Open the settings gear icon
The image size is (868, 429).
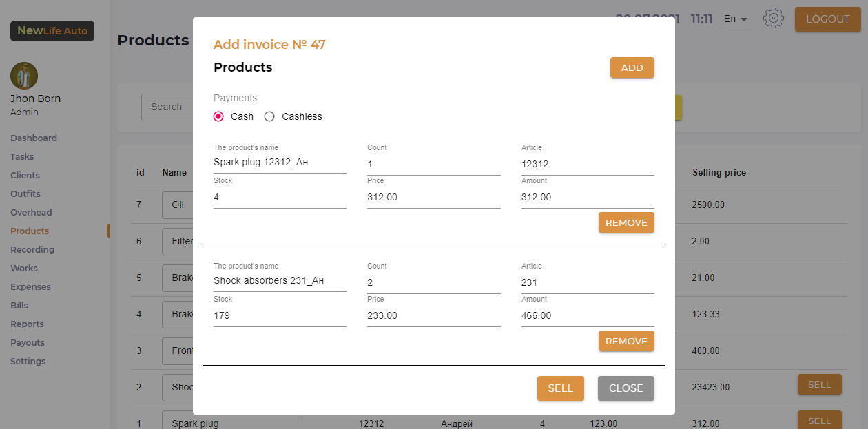(774, 19)
